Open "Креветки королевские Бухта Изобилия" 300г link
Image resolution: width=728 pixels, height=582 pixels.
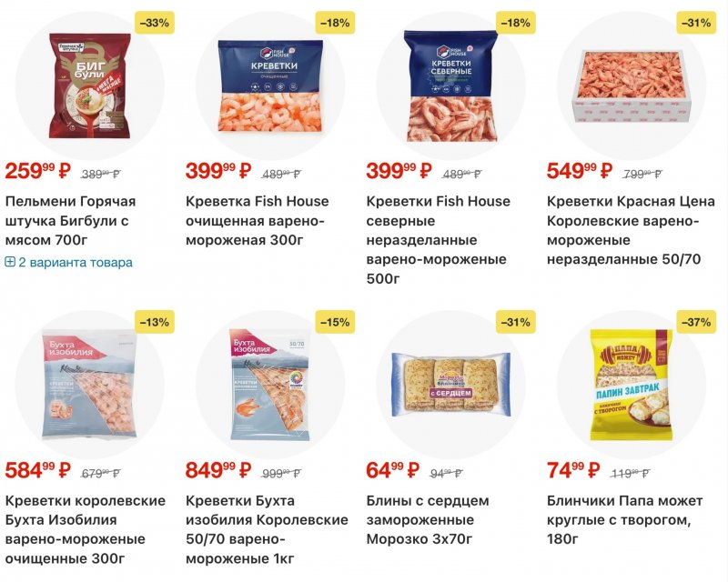click(x=85, y=529)
